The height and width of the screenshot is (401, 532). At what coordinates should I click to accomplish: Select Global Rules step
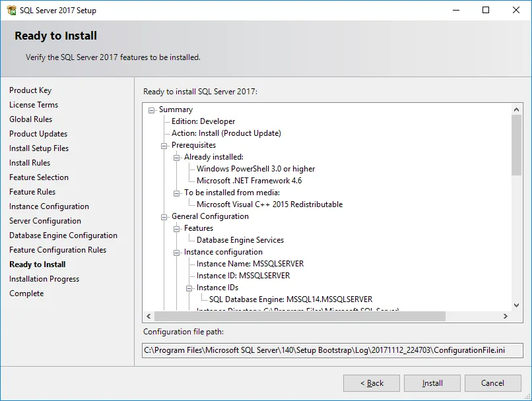pos(30,119)
